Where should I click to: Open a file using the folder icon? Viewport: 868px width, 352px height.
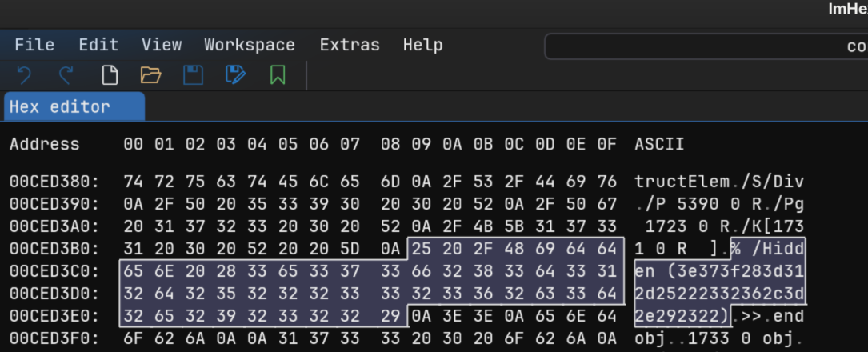point(150,76)
